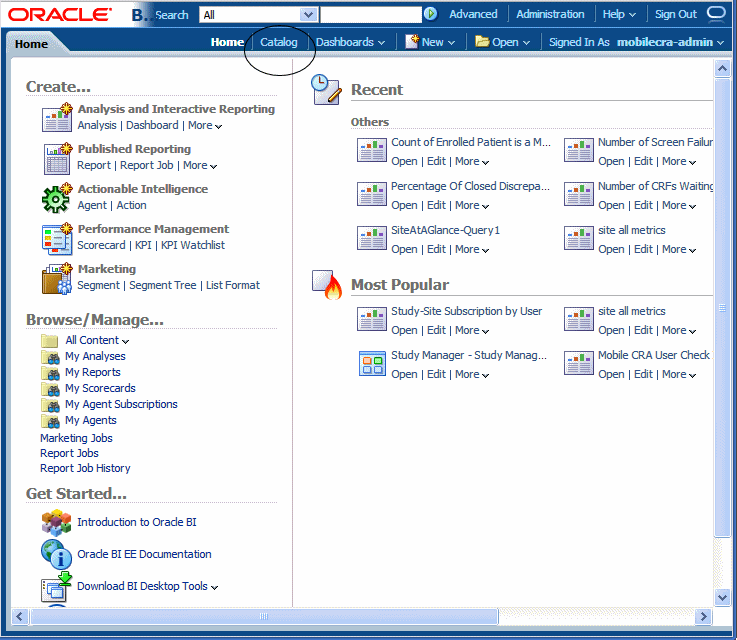
Task: Open Report Job History
Action: 85,468
